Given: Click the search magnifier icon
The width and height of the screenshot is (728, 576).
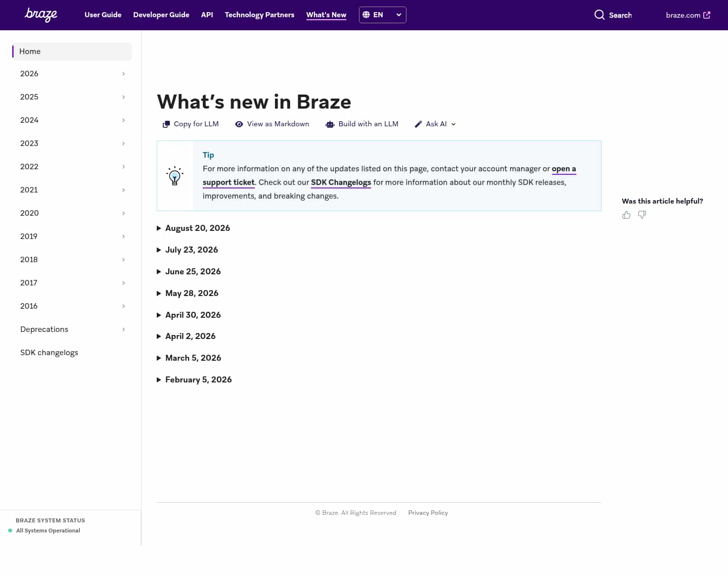Looking at the screenshot, I should click(x=599, y=15).
